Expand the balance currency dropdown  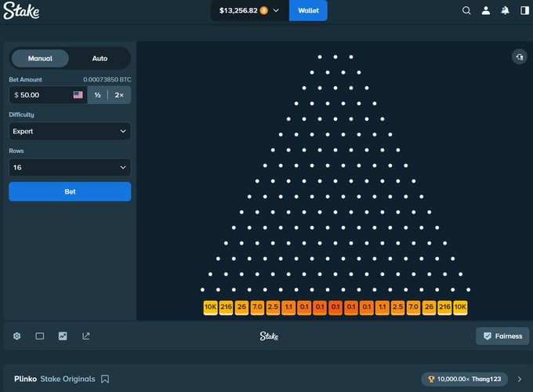pos(276,10)
